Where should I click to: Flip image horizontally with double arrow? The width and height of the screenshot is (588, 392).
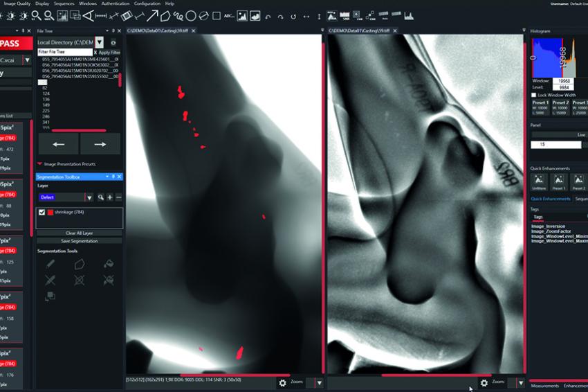(306, 17)
